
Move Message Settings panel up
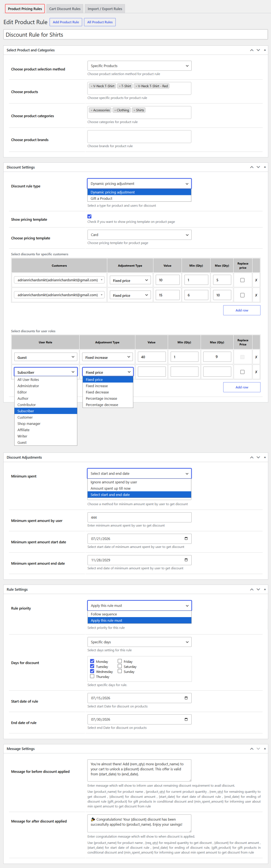pyautogui.click(x=252, y=749)
